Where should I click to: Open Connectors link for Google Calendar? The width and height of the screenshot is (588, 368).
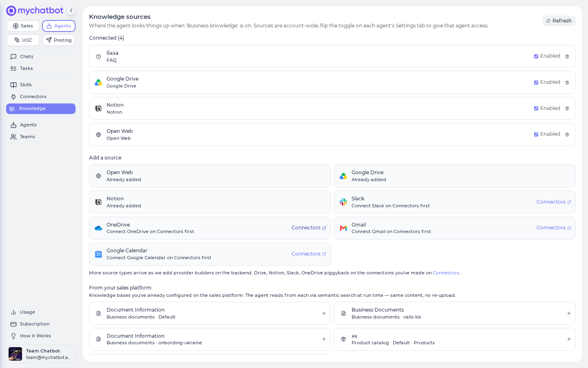309,254
